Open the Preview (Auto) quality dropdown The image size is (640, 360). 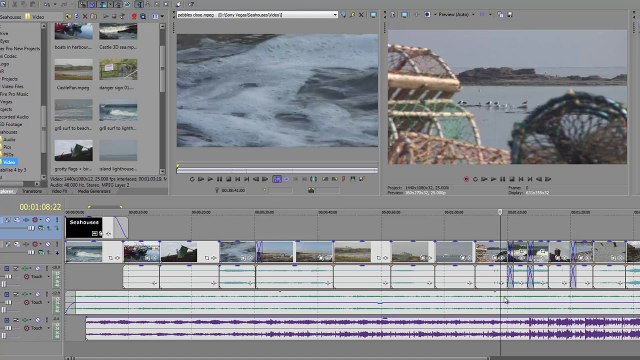coord(473,15)
